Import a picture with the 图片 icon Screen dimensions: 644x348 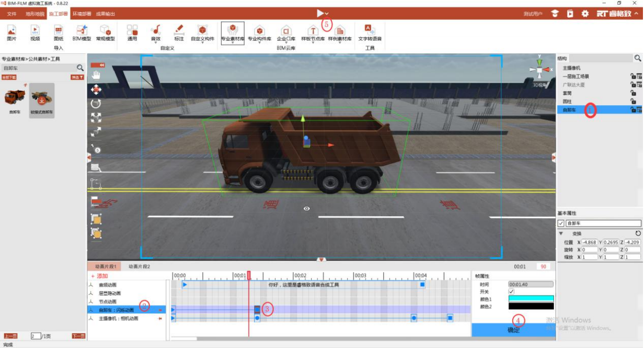pyautogui.click(x=11, y=33)
